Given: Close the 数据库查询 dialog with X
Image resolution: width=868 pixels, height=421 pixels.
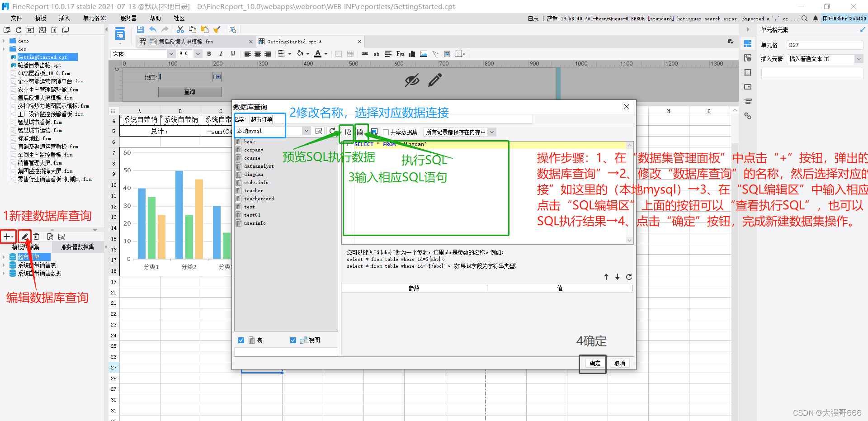Looking at the screenshot, I should click(627, 107).
